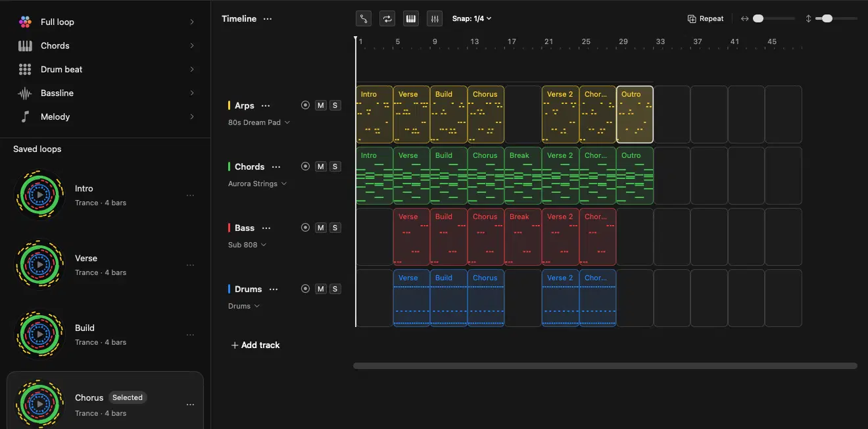Image resolution: width=868 pixels, height=429 pixels.
Task: Select the curve connector tool in toolbar
Action: tap(364, 18)
